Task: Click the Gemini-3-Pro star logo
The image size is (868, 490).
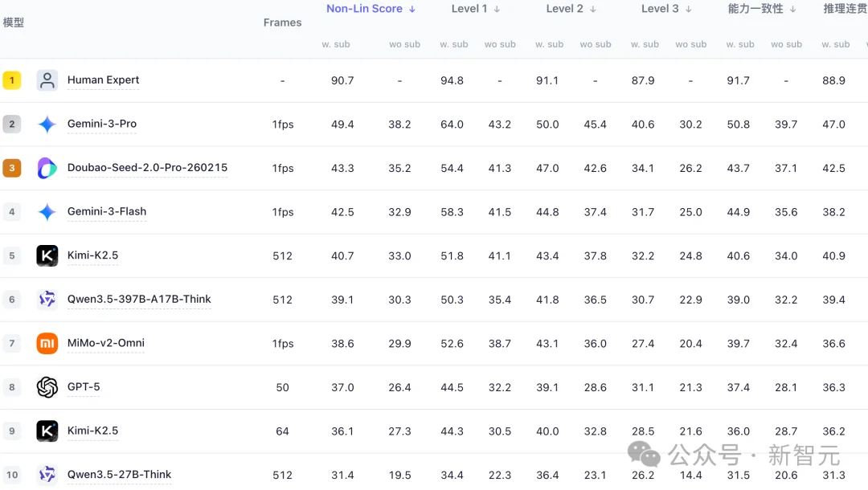Action: pyautogui.click(x=47, y=125)
